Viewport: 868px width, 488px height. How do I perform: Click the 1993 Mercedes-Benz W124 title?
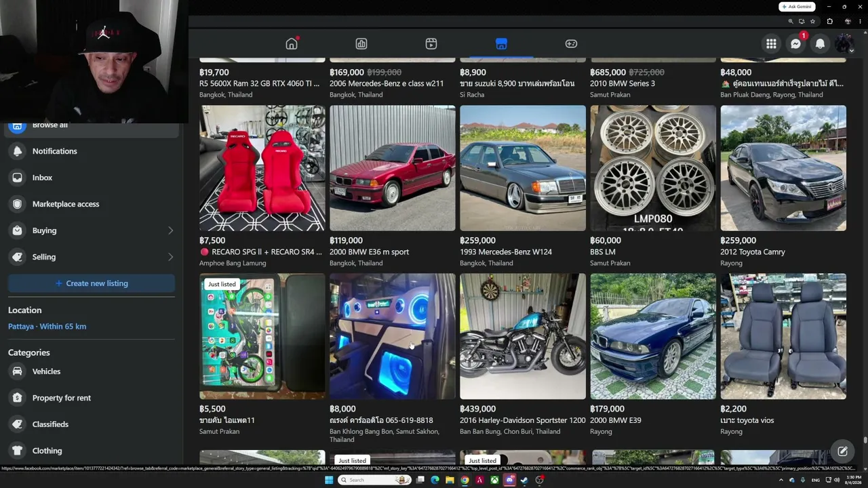(x=506, y=252)
